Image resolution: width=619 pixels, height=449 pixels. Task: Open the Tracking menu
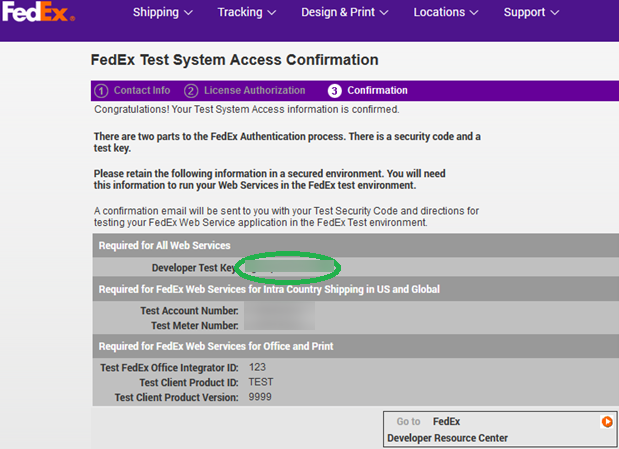point(247,12)
